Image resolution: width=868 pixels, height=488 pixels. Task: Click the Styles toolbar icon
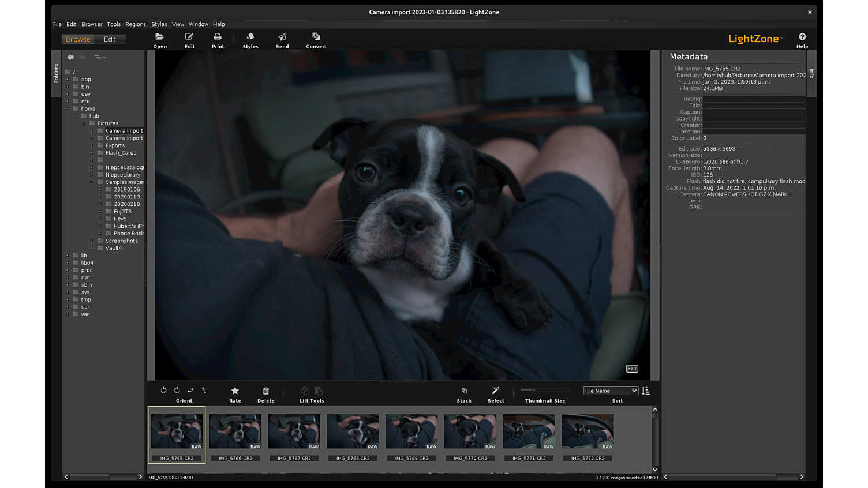point(250,37)
